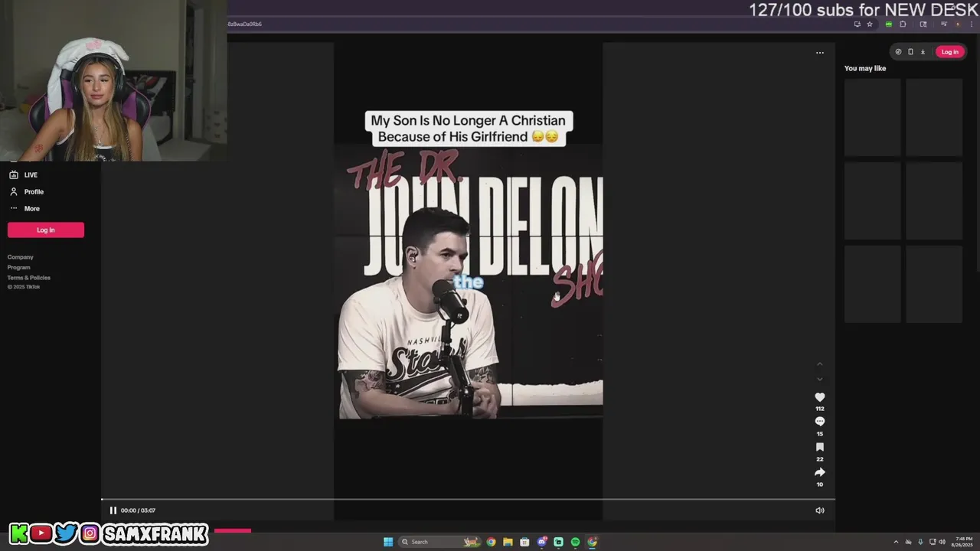Open the three-dot video options menu
Screen dimensions: 980x551
click(819, 53)
